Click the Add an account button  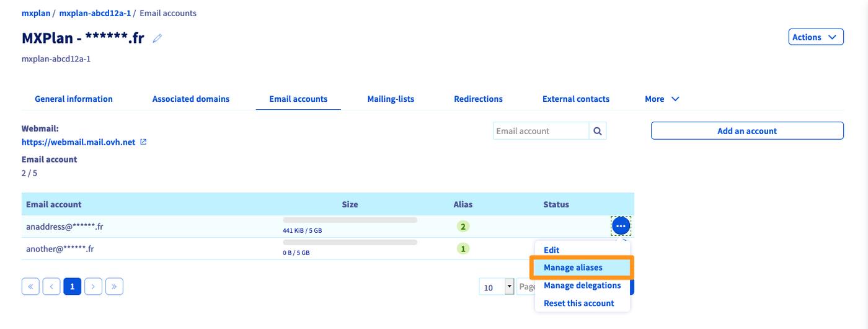pos(746,131)
